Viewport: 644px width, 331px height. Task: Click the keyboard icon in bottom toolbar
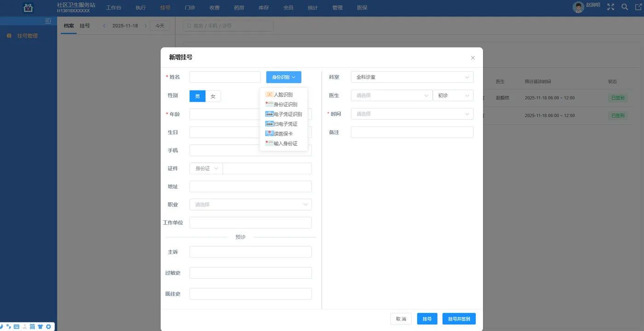[16, 326]
